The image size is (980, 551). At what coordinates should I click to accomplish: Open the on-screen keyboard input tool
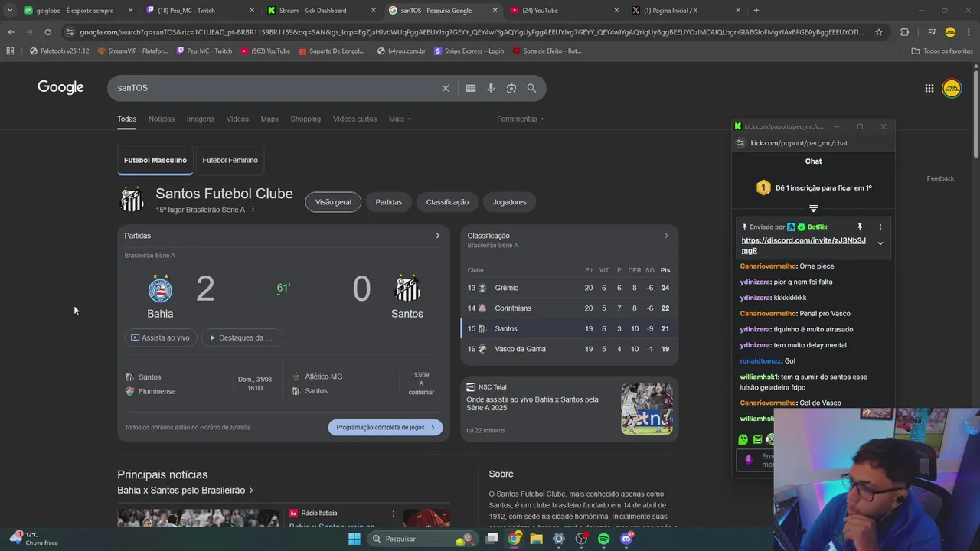[x=470, y=88]
